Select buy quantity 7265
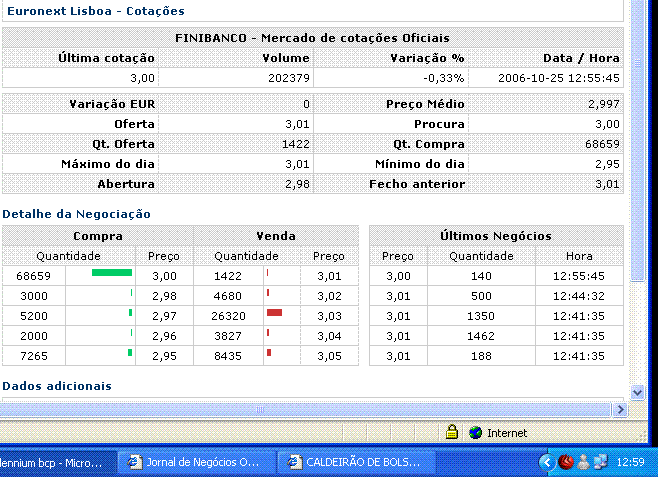This screenshot has height=480, width=662. coord(34,356)
